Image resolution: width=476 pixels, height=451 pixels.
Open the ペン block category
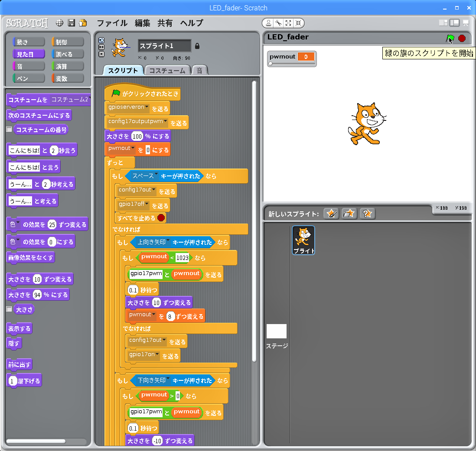click(x=29, y=78)
